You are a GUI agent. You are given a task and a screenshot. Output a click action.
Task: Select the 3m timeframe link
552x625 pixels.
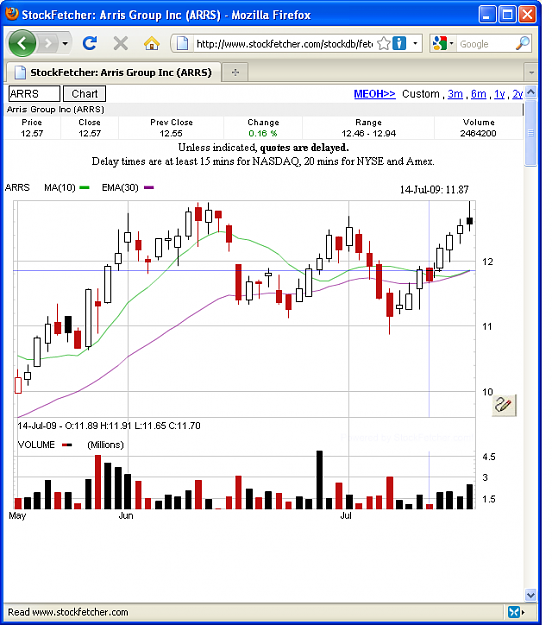pyautogui.click(x=455, y=94)
